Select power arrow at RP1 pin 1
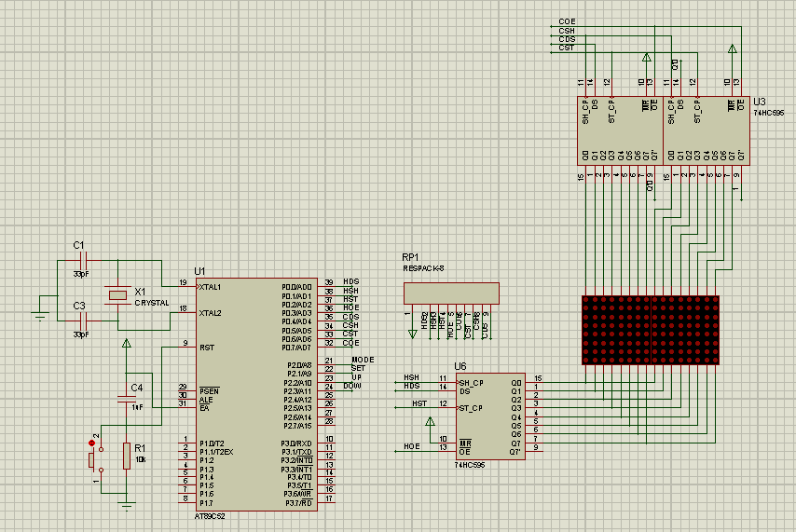This screenshot has height=532, width=796. pos(412,334)
